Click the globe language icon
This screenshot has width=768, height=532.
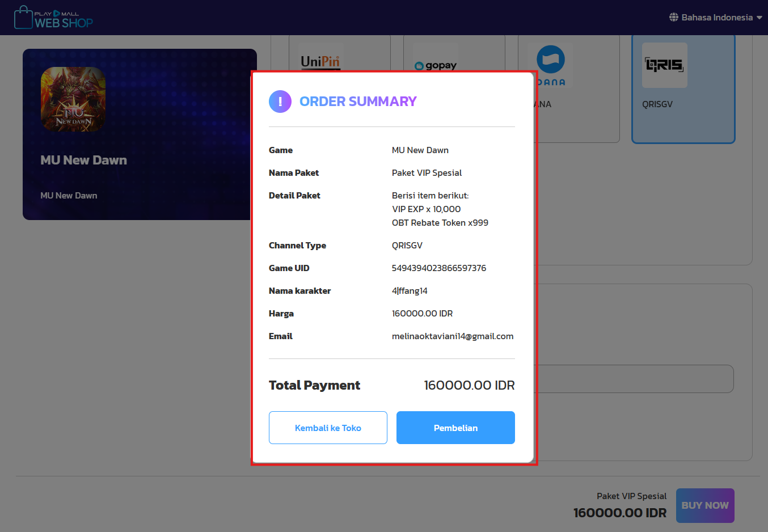point(674,18)
